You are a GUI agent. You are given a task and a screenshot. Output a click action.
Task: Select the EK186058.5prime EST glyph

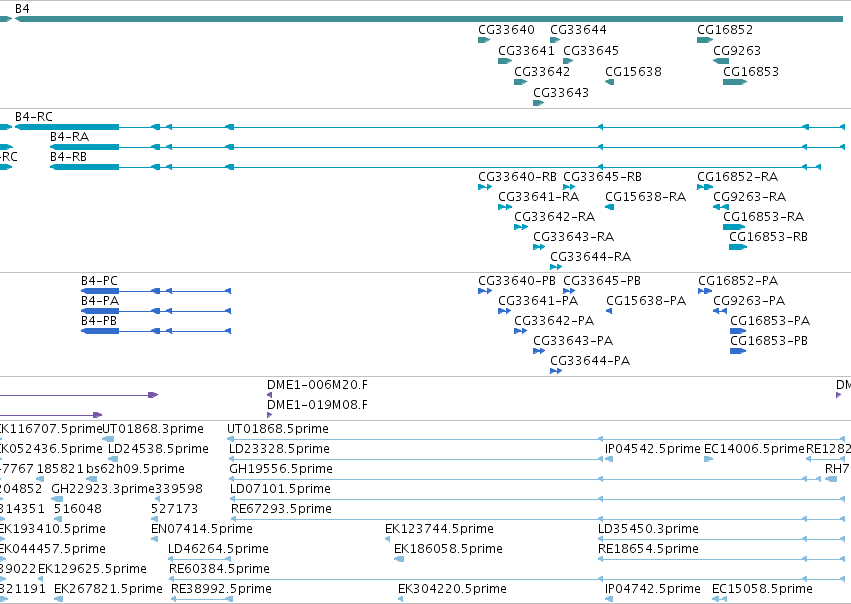click(x=399, y=560)
